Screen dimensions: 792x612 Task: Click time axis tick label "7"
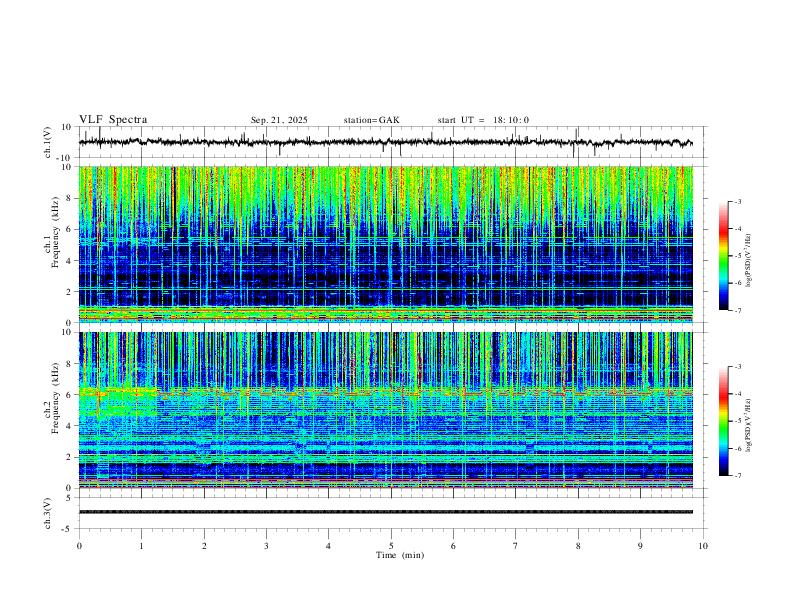(x=516, y=546)
